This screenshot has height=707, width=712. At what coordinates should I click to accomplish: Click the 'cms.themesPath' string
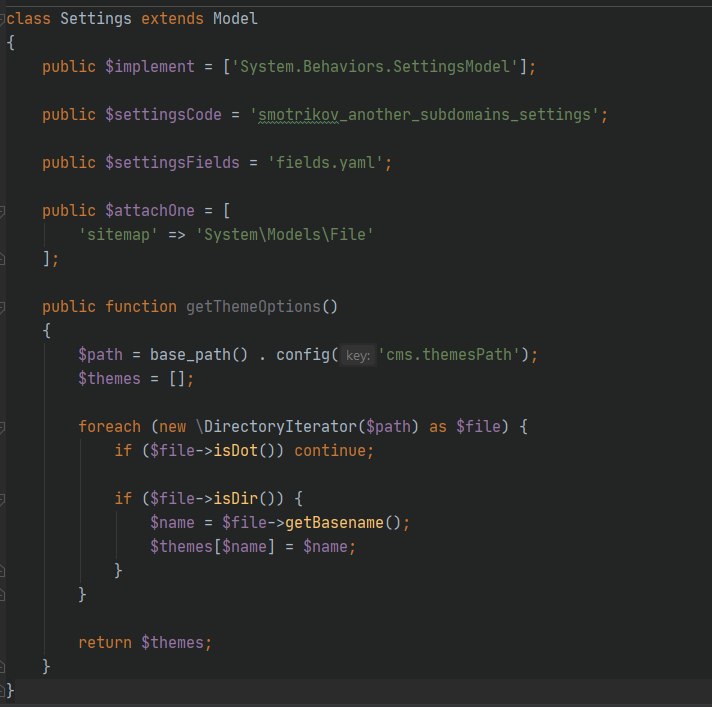(x=449, y=355)
